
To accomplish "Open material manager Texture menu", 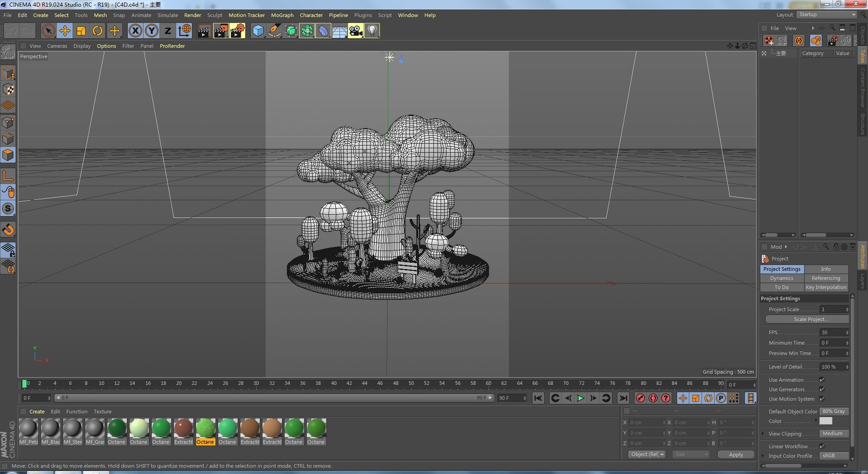I will [x=103, y=412].
